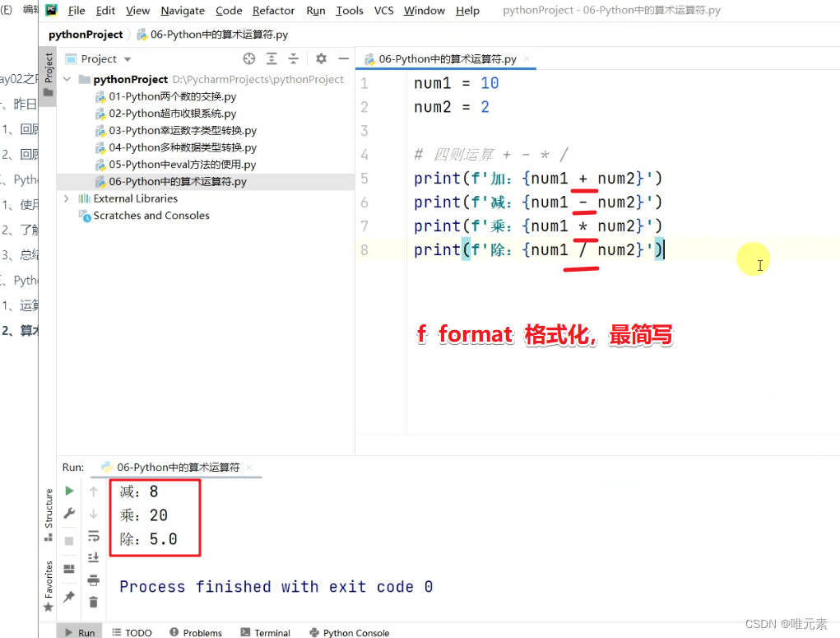Click the Expand All icon in Project panel
840x638 pixels.
point(271,58)
